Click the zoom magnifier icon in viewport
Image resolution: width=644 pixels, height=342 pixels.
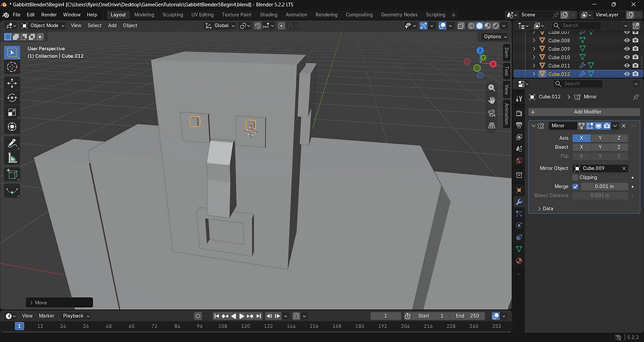point(492,88)
